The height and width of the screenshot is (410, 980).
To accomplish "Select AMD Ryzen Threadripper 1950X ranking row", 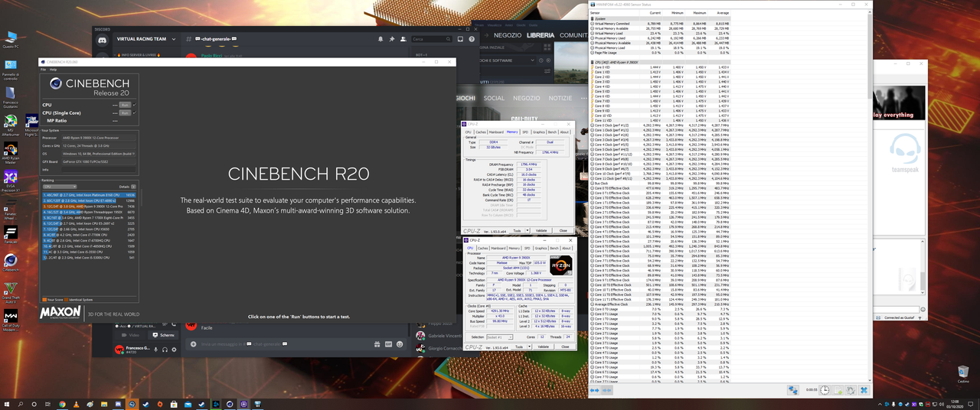I will 90,212.
